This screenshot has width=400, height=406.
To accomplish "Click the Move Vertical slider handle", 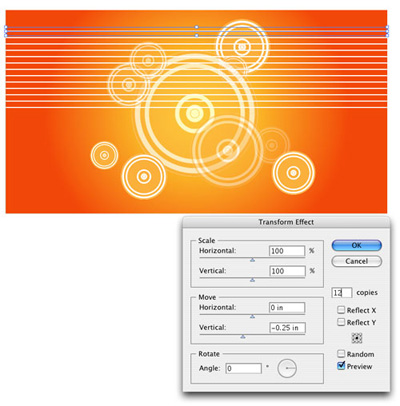I will click(x=243, y=337).
